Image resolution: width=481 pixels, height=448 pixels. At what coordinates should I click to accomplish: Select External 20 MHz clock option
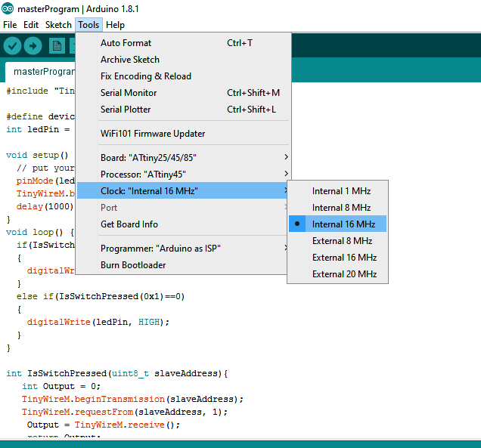pyautogui.click(x=337, y=274)
